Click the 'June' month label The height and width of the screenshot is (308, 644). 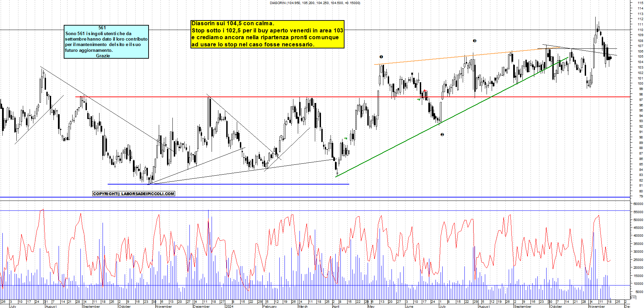pos(410,306)
